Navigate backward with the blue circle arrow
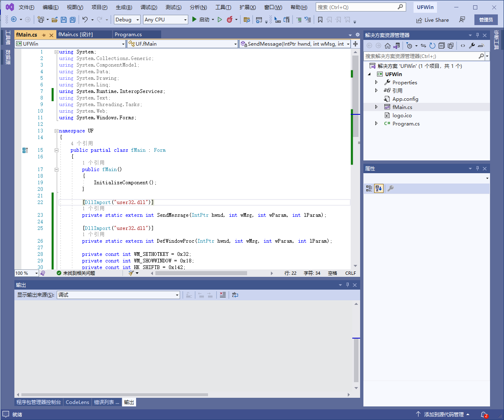The height and width of the screenshot is (420, 504). (14, 19)
